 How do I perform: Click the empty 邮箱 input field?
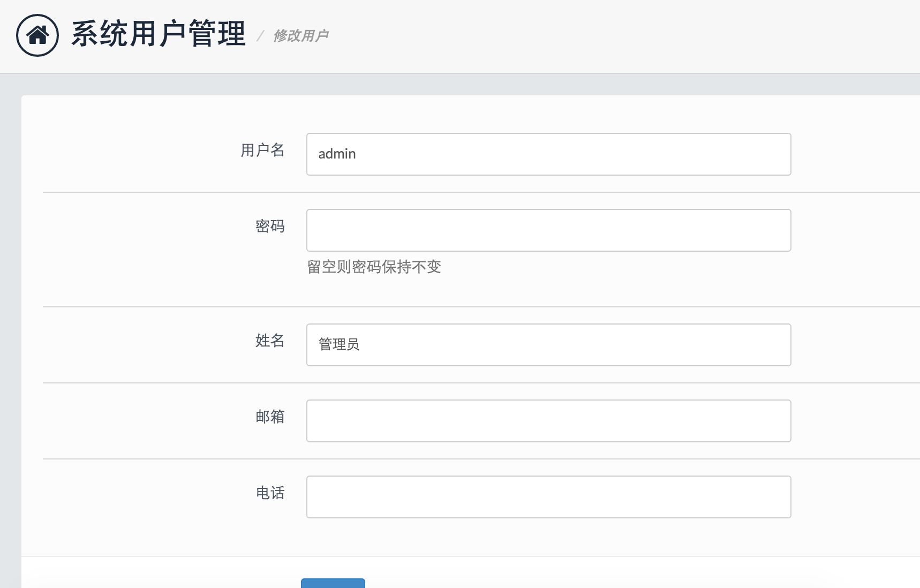548,421
